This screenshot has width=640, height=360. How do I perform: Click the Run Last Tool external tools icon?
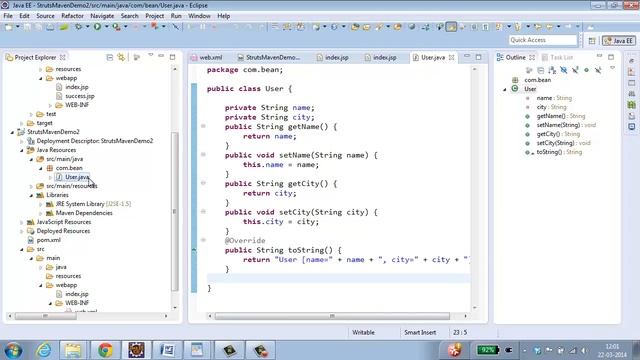(x=116, y=27)
